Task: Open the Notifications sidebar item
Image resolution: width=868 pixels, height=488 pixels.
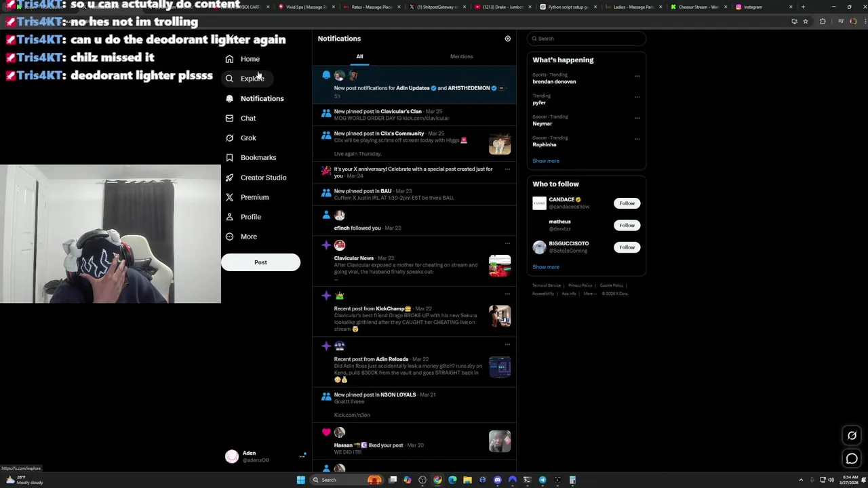Action: pos(254,98)
